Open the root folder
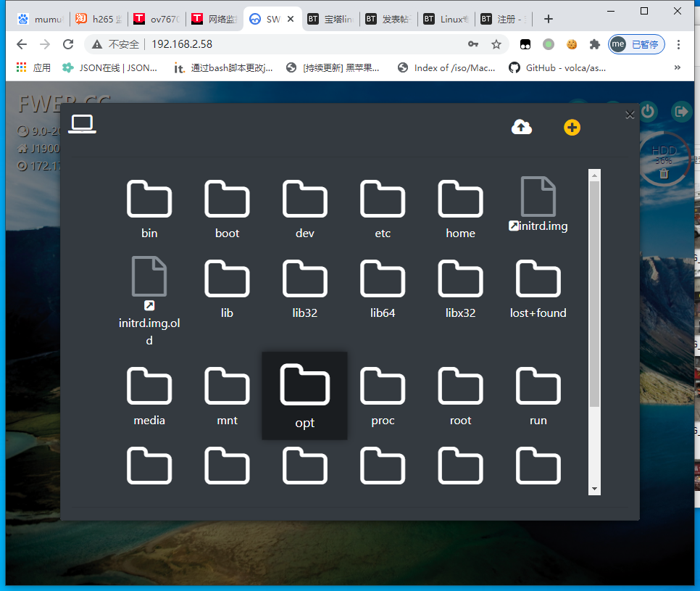The height and width of the screenshot is (591, 700). pyautogui.click(x=460, y=395)
